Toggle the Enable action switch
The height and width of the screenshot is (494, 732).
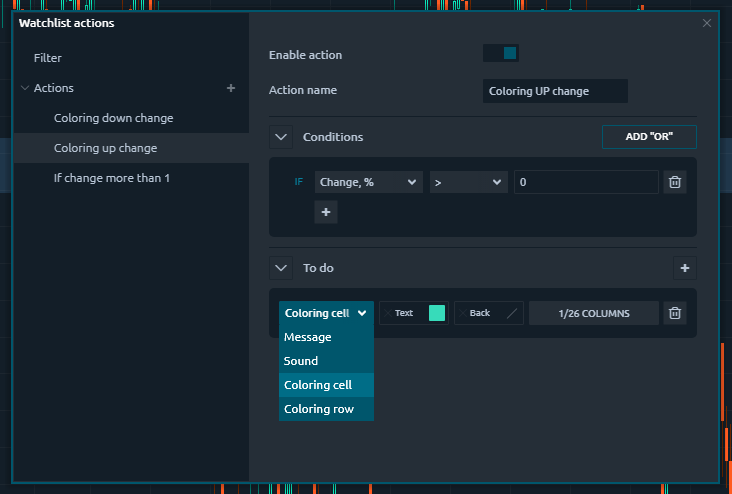tap(500, 53)
